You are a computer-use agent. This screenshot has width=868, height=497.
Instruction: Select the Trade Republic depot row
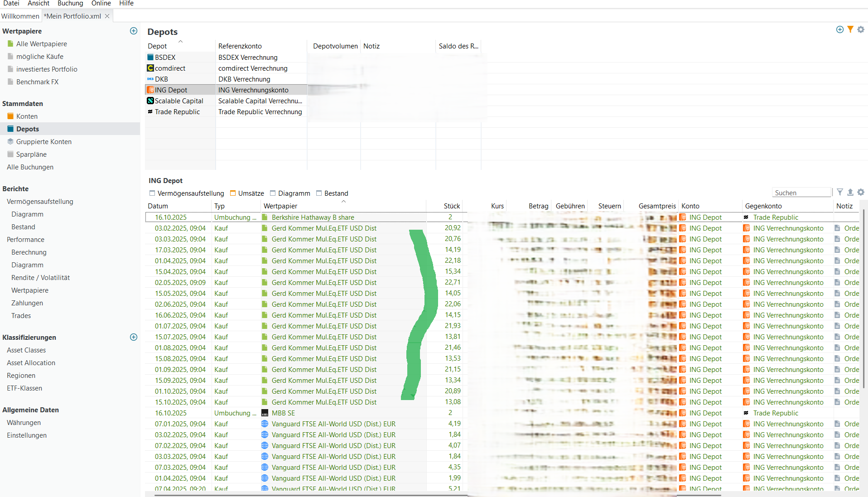pos(177,112)
